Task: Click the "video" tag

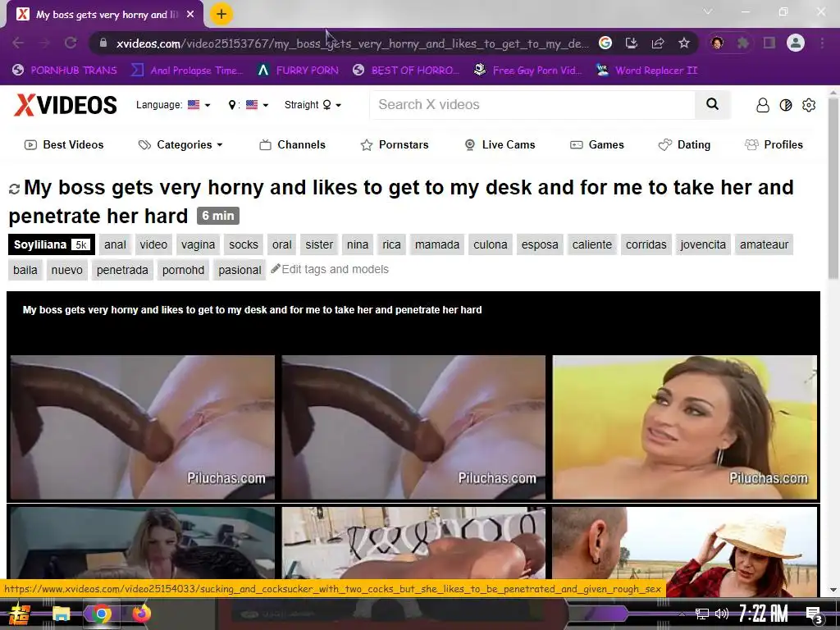Action: [153, 244]
